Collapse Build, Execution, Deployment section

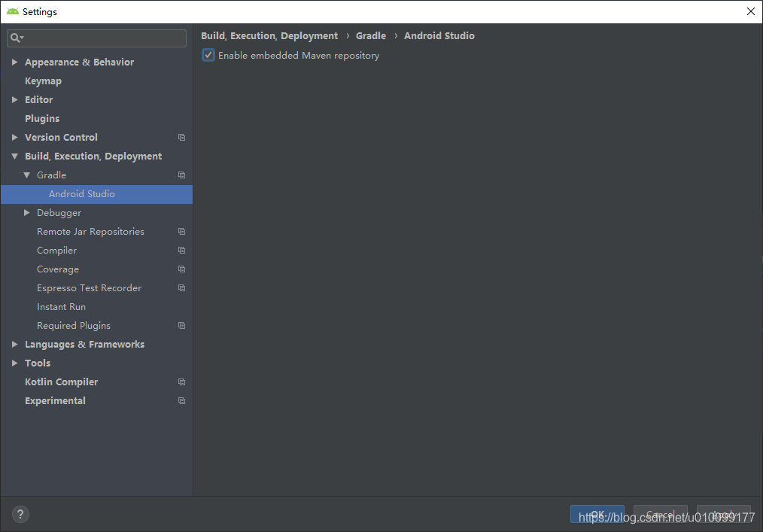click(x=14, y=156)
